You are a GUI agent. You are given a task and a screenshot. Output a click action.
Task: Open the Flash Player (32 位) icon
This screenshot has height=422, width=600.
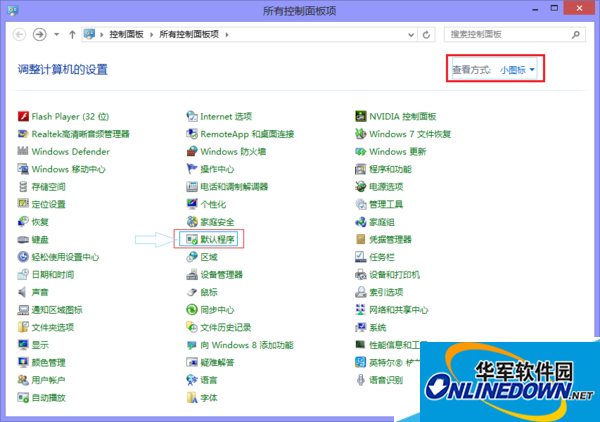[x=23, y=116]
